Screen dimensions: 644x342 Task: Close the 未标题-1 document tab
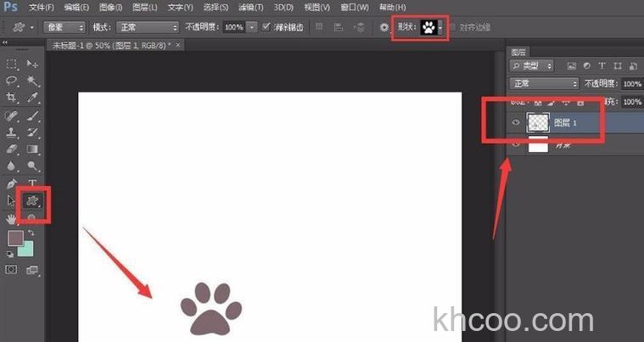(x=178, y=45)
